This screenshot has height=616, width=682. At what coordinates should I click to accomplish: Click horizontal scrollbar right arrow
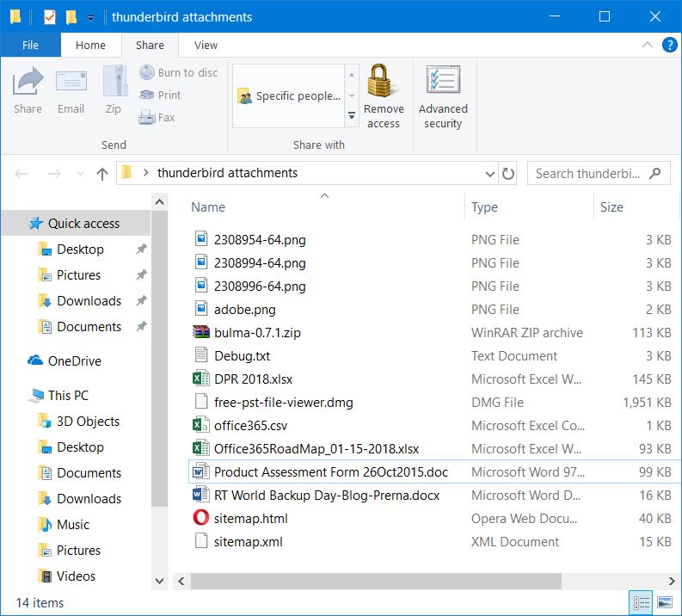(x=672, y=582)
